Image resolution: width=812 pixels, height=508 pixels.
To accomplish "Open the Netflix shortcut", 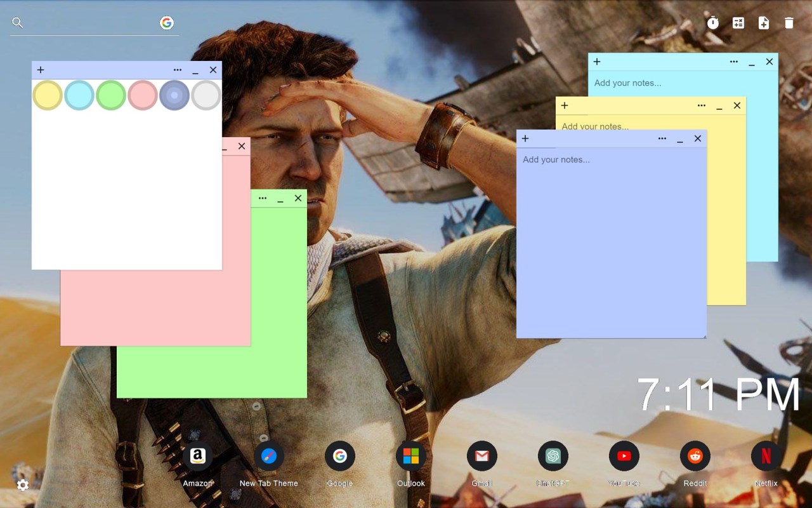I will 766,456.
